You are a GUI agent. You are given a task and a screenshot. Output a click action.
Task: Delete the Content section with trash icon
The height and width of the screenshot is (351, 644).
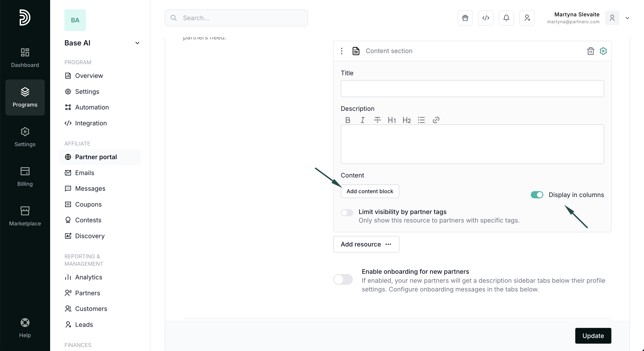[x=591, y=51]
